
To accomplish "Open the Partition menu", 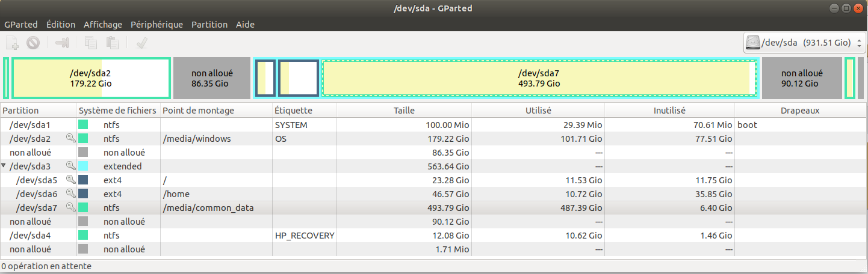I will click(x=209, y=25).
